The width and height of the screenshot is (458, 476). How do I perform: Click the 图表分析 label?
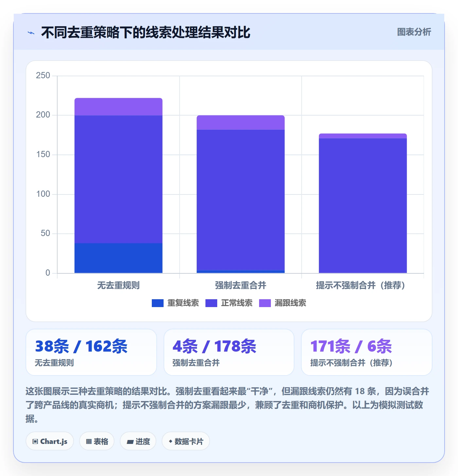[x=414, y=32]
